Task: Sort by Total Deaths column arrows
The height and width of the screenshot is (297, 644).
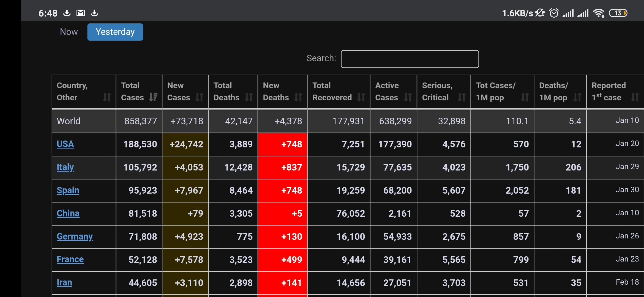Action: pos(249,97)
